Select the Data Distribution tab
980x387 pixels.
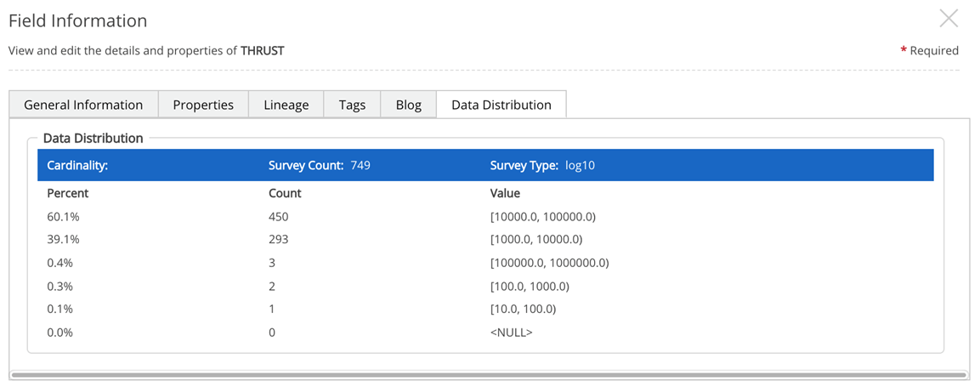coord(501,105)
